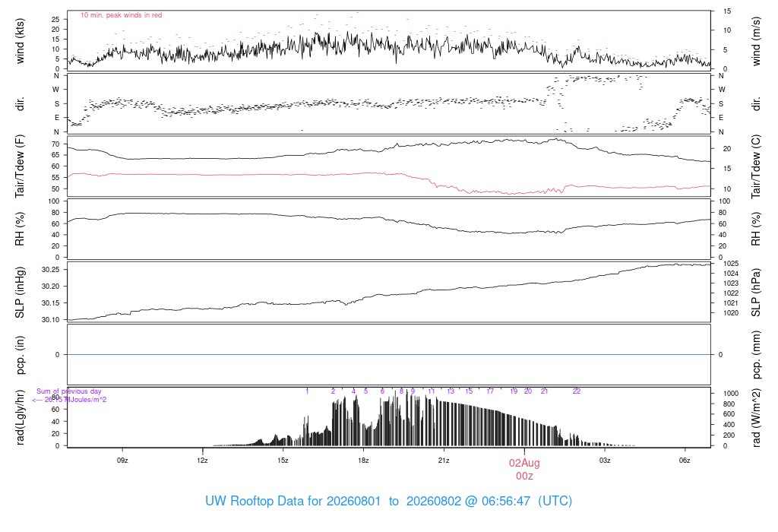Click the purple hour marker 22 on radiation plot
Screen dimensions: 778x532
click(x=577, y=391)
